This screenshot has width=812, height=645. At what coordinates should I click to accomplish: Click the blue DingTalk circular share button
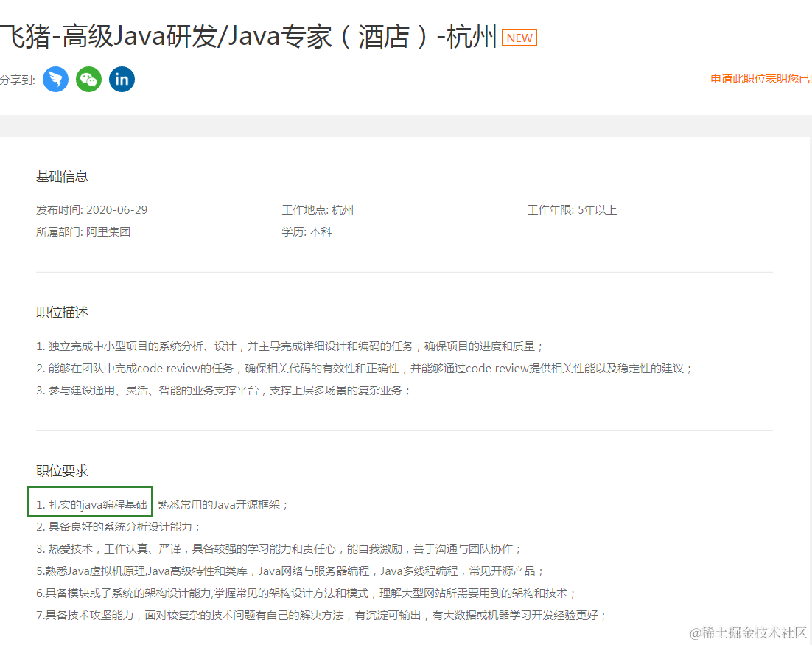[55, 79]
